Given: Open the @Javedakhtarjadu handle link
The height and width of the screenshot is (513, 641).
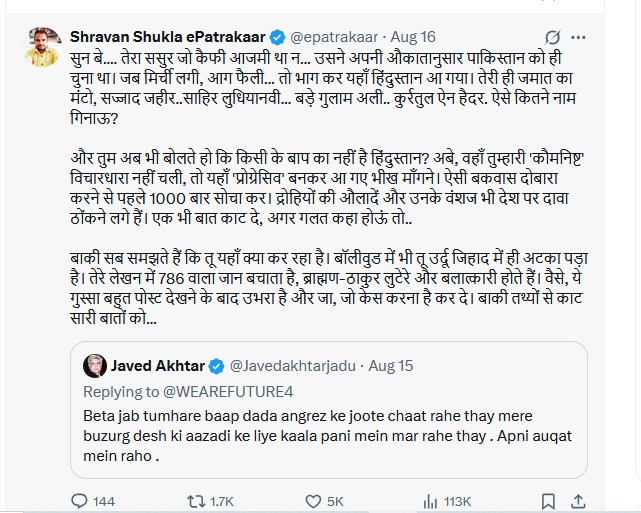Looking at the screenshot, I should pos(301,366).
